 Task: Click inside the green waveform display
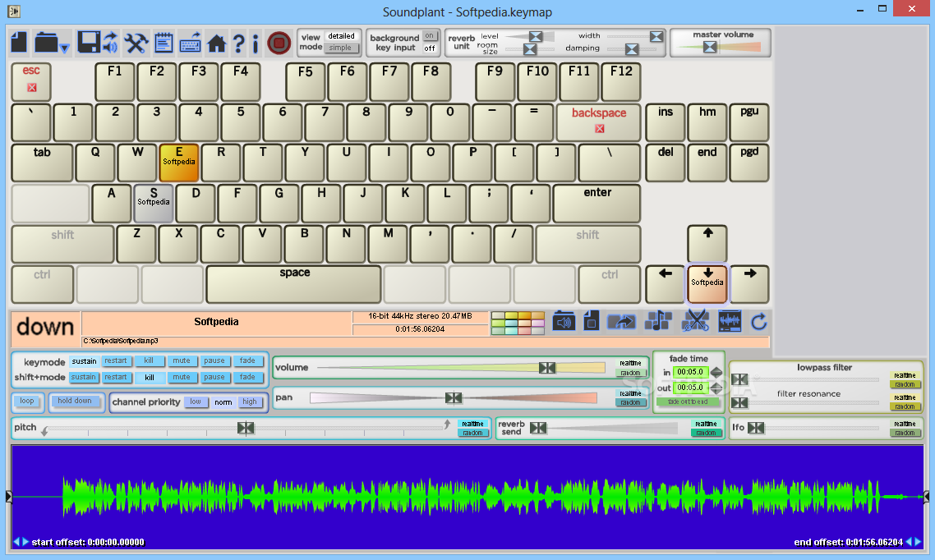[467, 496]
